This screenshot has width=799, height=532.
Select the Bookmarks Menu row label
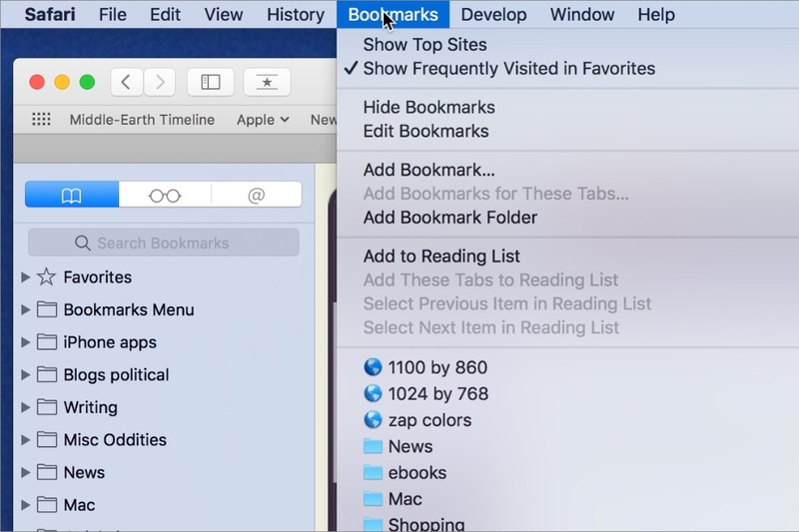click(x=129, y=309)
